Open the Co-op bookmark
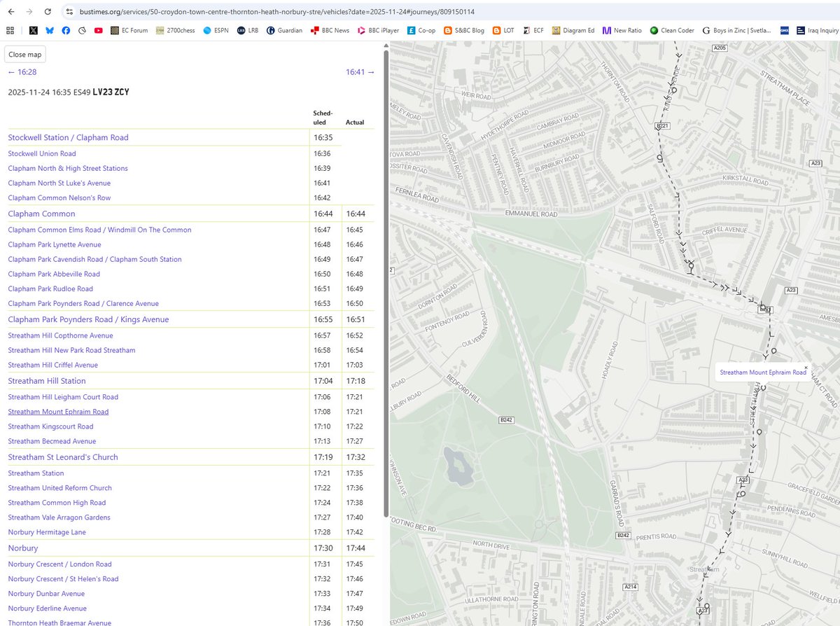The width and height of the screenshot is (840, 626). coord(421,30)
